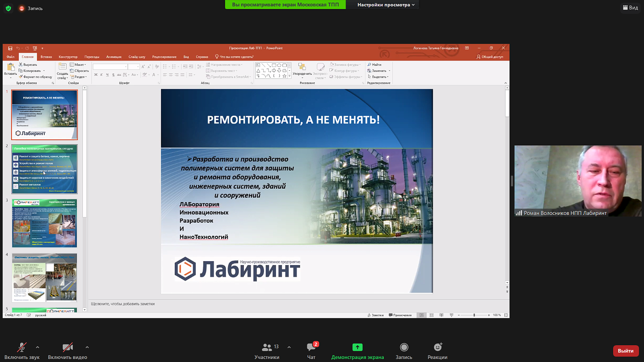644x362 pixels.
Task: Click the Создать слайд icon
Action: click(x=62, y=66)
